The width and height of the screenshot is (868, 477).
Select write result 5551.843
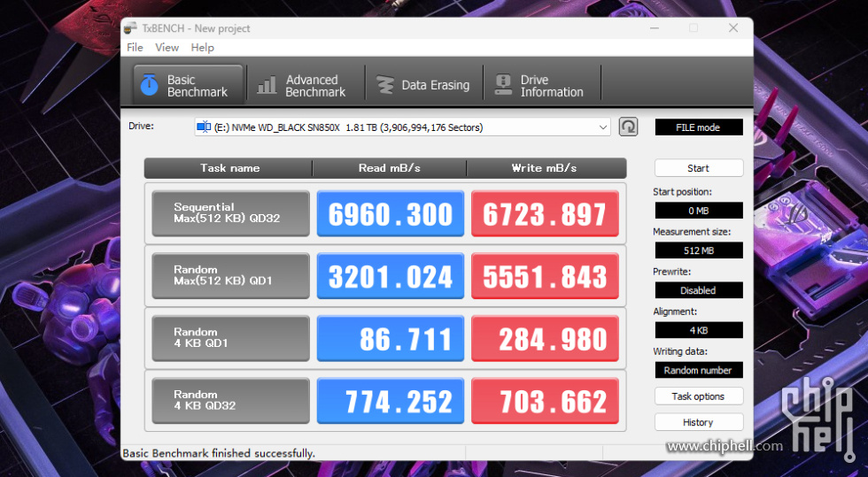(x=545, y=276)
